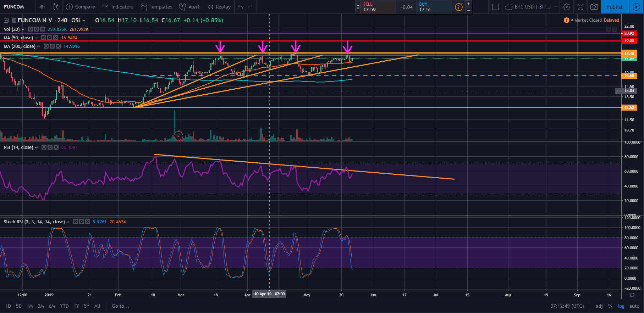Select the 1D date range
Image resolution: width=644 pixels, height=313 pixels.
pos(8,306)
